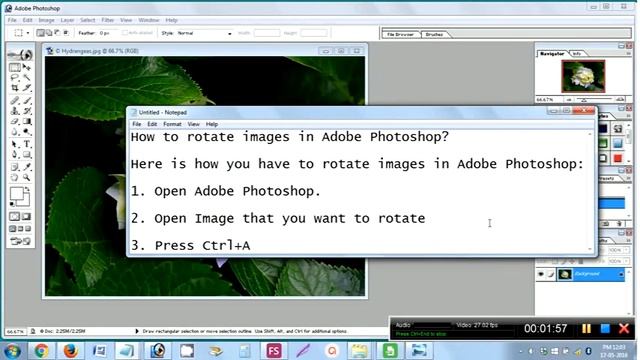Swap foreground and background colors
This screenshot has width=640, height=360.
click(x=27, y=190)
